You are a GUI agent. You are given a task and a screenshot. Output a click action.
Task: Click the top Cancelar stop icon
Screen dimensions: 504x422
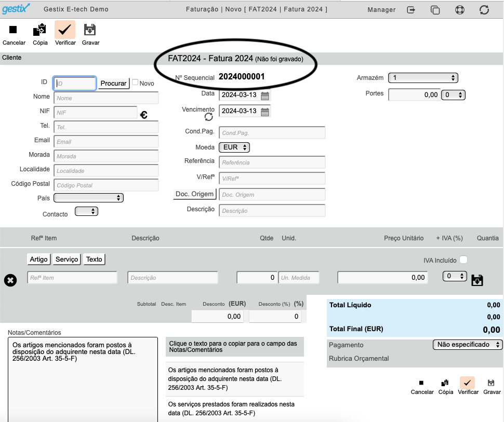(x=13, y=30)
